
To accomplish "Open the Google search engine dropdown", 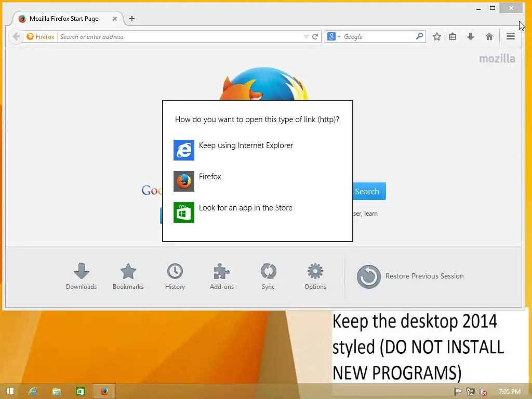I will click(x=334, y=36).
